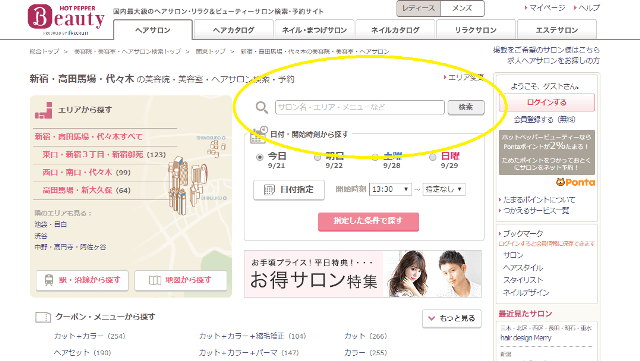
Task: Focus the salon name search field
Action: click(x=360, y=107)
